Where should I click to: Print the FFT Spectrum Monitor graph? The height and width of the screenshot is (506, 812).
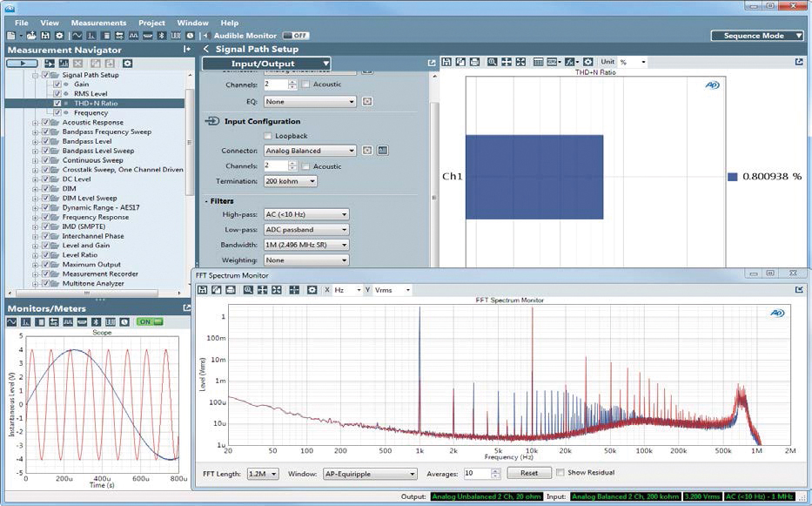pyautogui.click(x=231, y=290)
